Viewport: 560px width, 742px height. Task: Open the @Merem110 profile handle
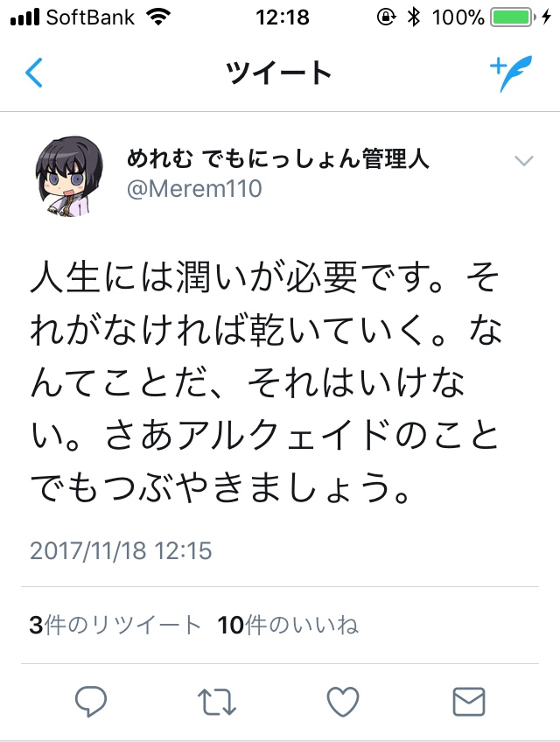click(x=194, y=188)
